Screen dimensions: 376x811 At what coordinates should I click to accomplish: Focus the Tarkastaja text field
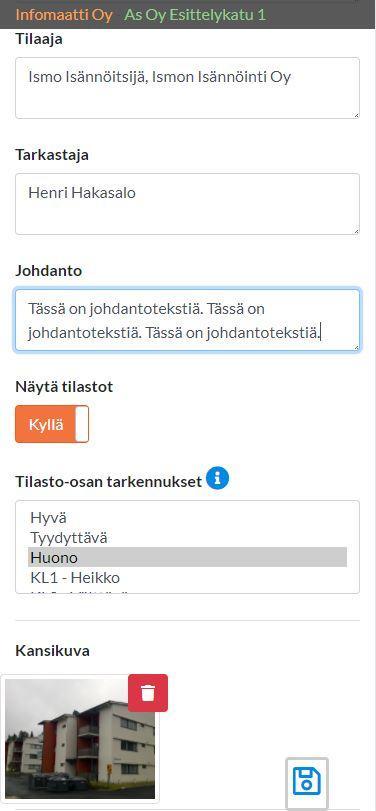pos(187,204)
